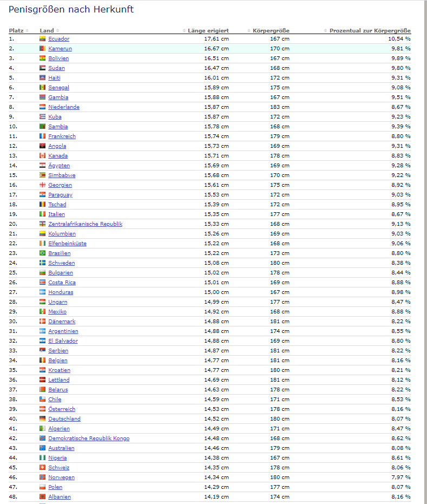
Task: Click the Ecuador flag icon
Action: tap(42, 39)
